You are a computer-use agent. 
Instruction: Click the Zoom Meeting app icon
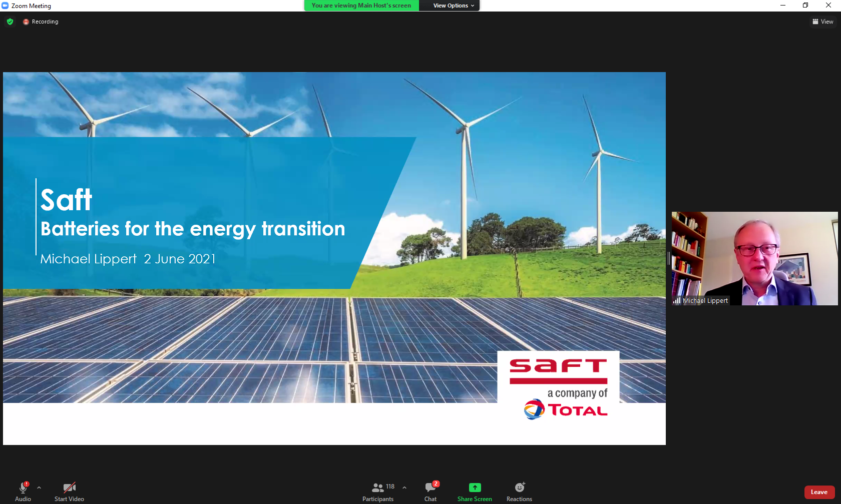[5, 6]
